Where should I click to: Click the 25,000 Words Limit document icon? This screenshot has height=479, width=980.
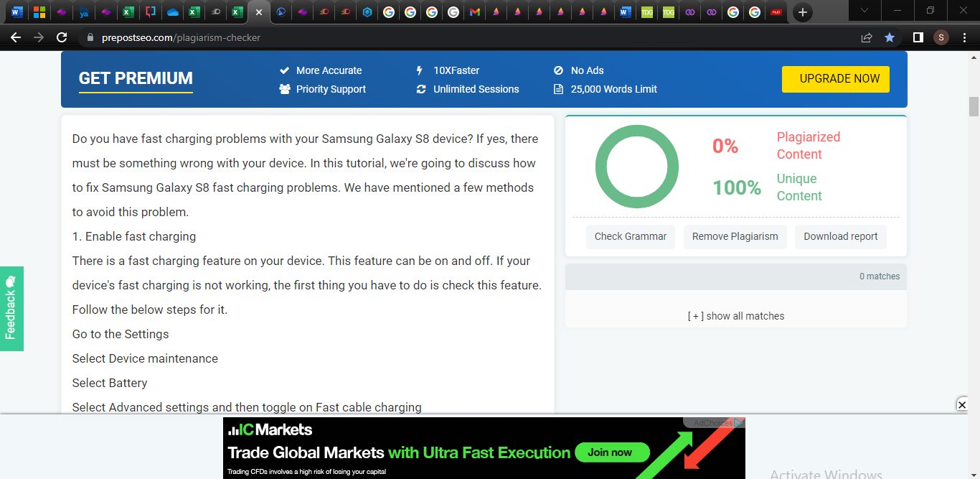(x=558, y=89)
